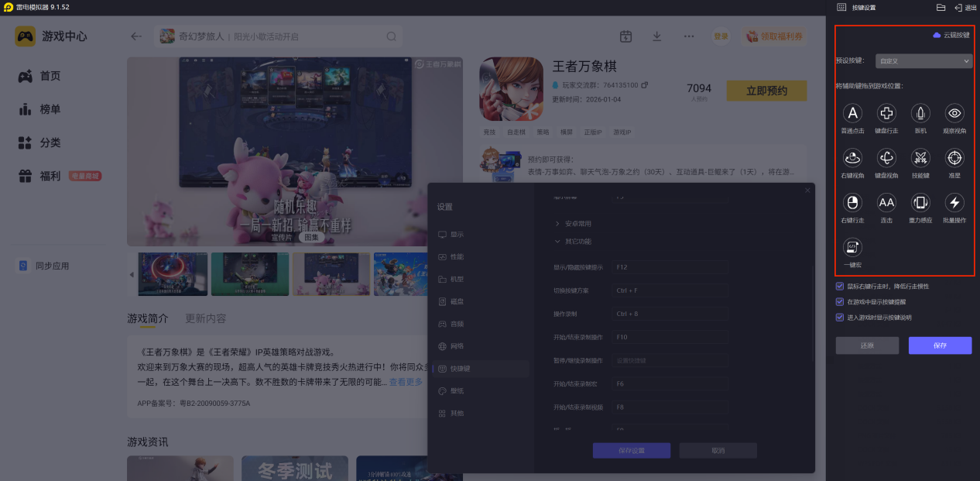Toggle 鼠标右键行走时降低行走惯性 checkbox
Viewport: 980px width, 481px height.
click(x=840, y=286)
